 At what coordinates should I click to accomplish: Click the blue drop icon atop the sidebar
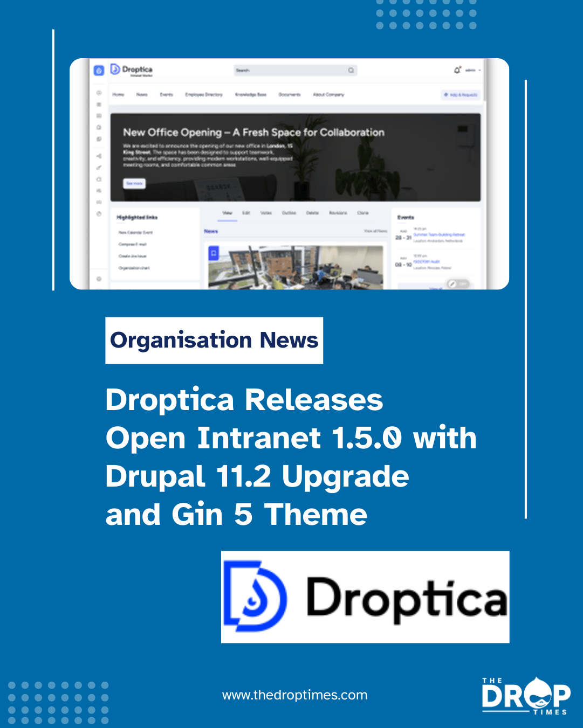[x=99, y=71]
